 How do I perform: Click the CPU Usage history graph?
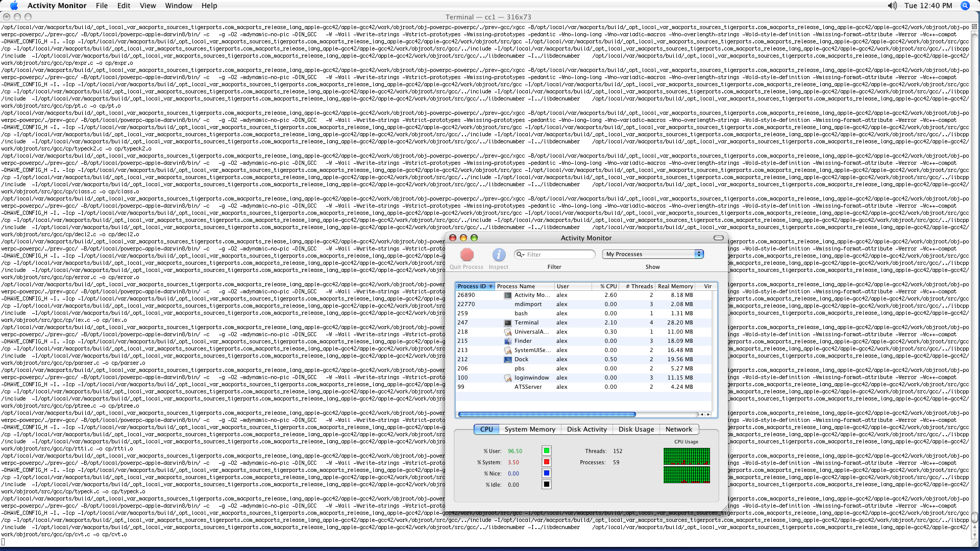(687, 465)
